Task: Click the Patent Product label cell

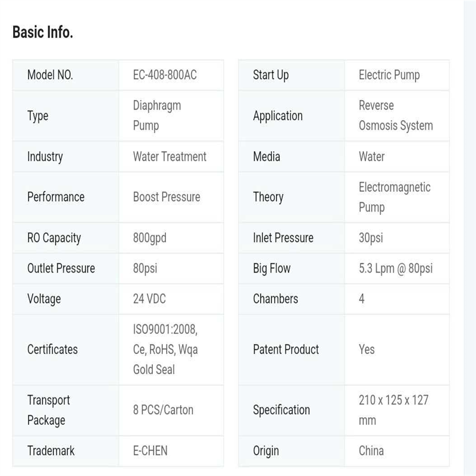Action: click(x=286, y=349)
